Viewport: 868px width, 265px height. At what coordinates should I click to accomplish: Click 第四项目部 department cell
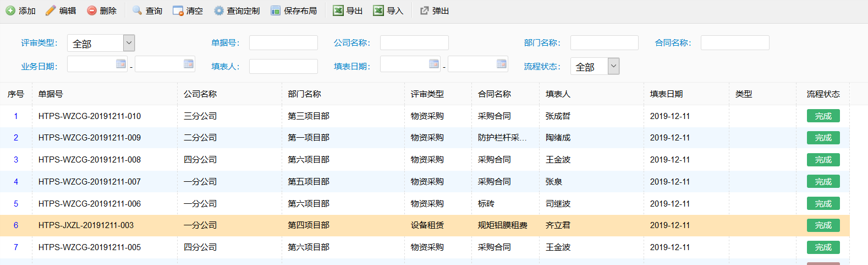point(309,225)
